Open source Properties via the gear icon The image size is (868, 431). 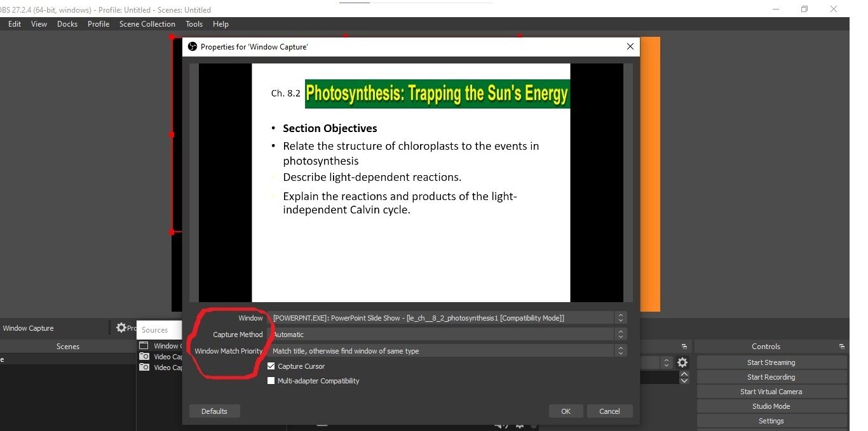tap(121, 328)
